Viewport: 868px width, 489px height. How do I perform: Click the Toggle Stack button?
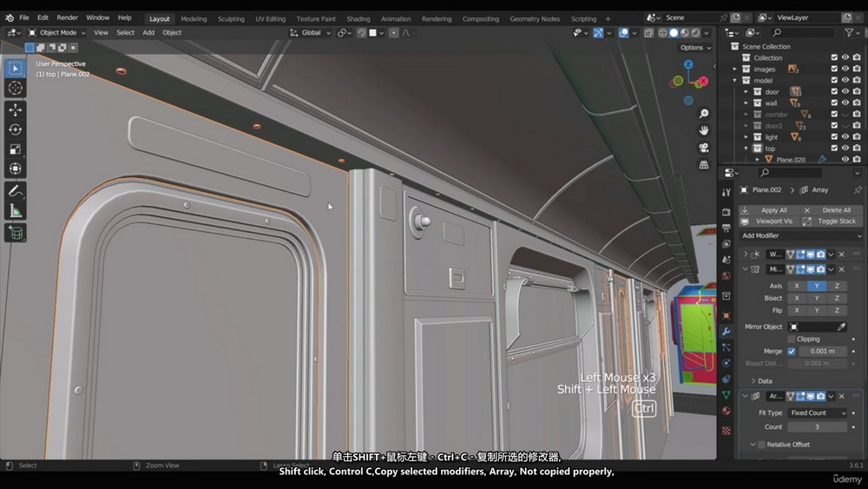tap(832, 221)
